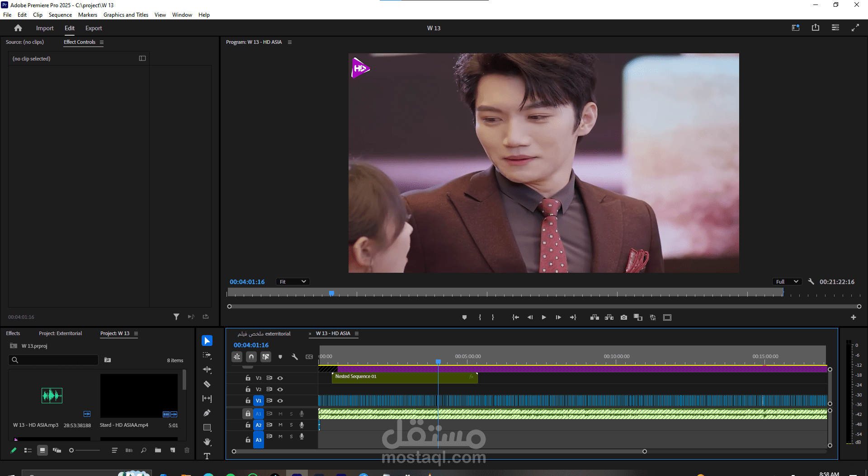Switch to the Effects tab
Screen dimensions: 868x476
13,333
